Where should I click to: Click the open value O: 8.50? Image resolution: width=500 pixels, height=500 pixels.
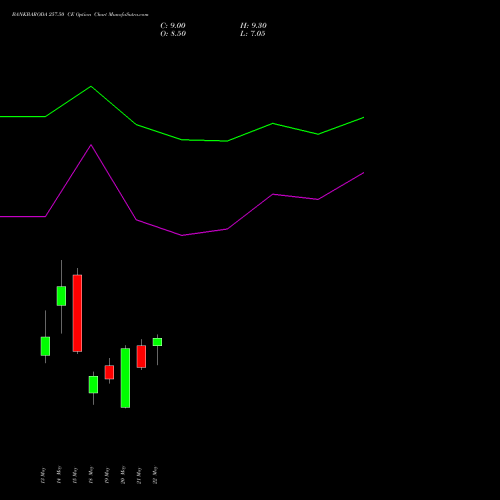[x=173, y=34]
